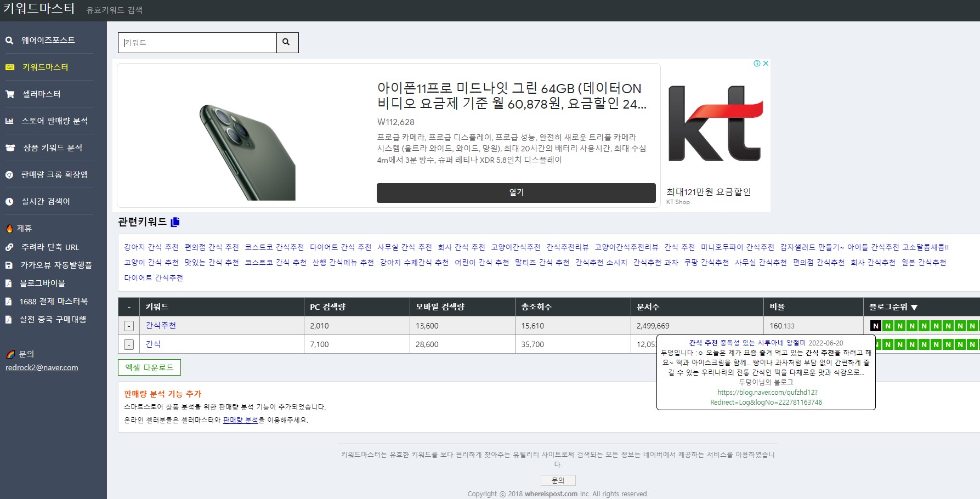Open the blog.naver.com tooltip link

coord(767,398)
